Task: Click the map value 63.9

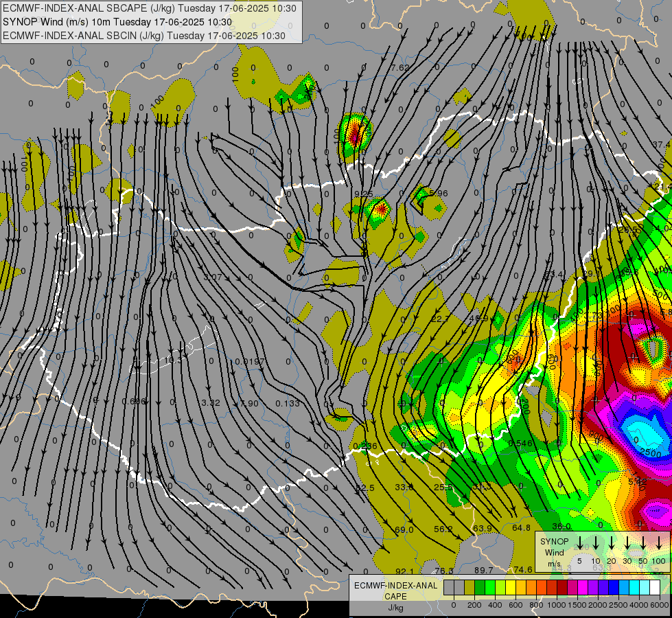Action: point(482,528)
